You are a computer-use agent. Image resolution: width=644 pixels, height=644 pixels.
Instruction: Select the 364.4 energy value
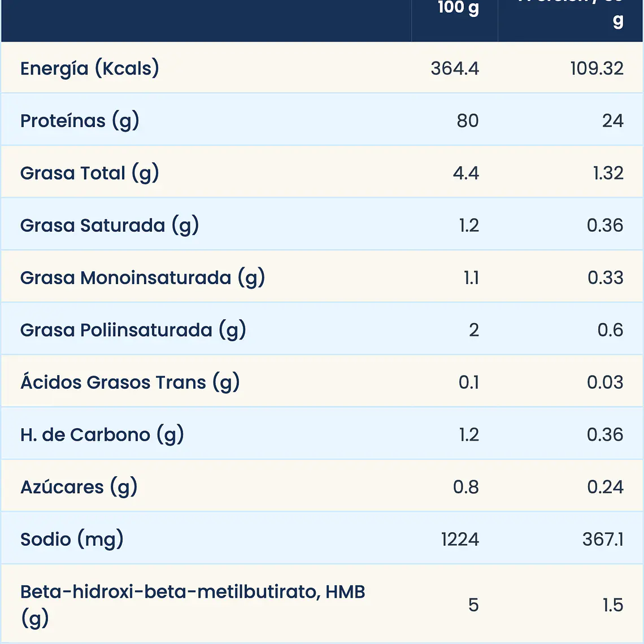(x=455, y=68)
